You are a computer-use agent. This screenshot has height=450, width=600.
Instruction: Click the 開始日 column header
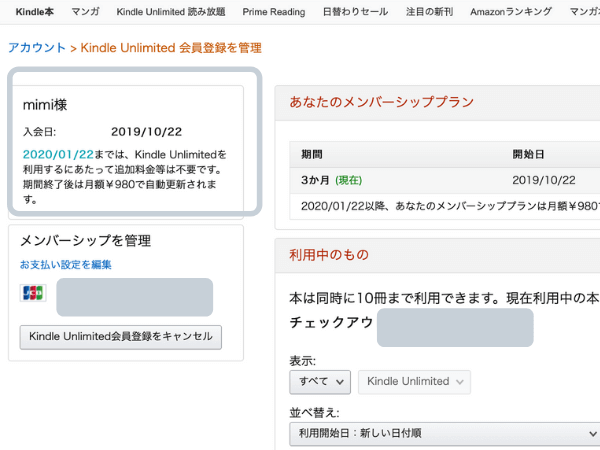528,155
